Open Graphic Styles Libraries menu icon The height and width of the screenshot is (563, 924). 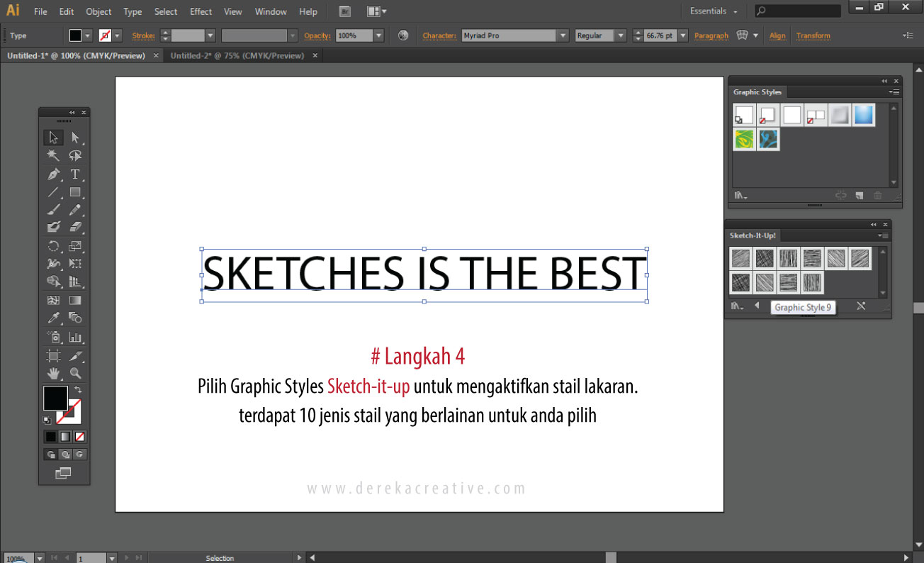pyautogui.click(x=740, y=196)
